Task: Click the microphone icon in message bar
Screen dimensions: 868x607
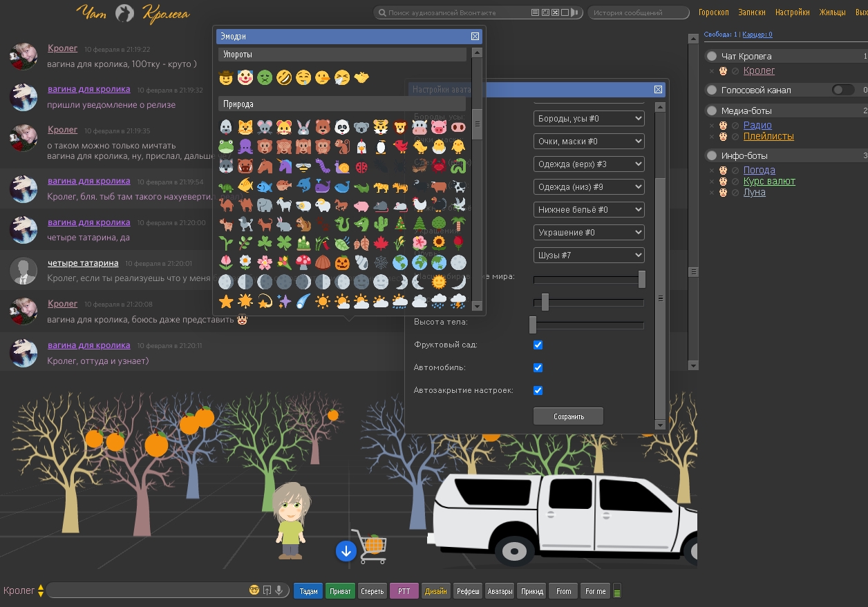Action: click(x=279, y=590)
